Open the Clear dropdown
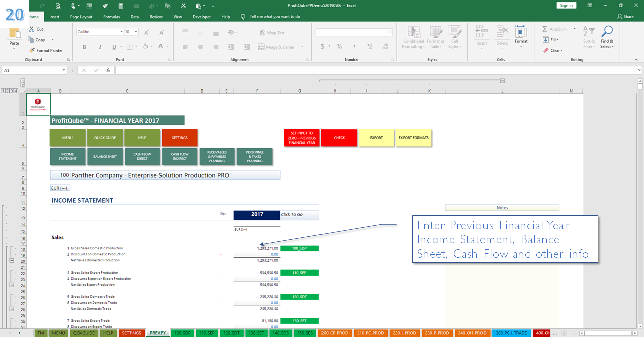This screenshot has width=644, height=362. (x=553, y=50)
